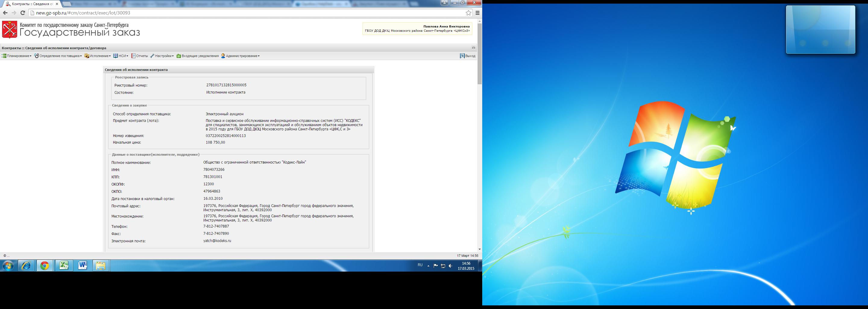Select the ИНН value 7804073266

coord(214,170)
